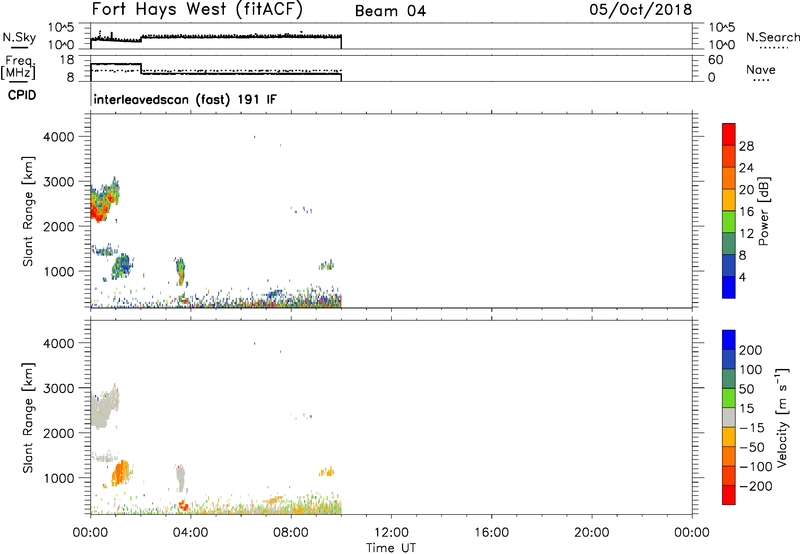Click the 'Nave' legend label
Image resolution: width=800 pixels, height=554 pixels.
point(761,69)
